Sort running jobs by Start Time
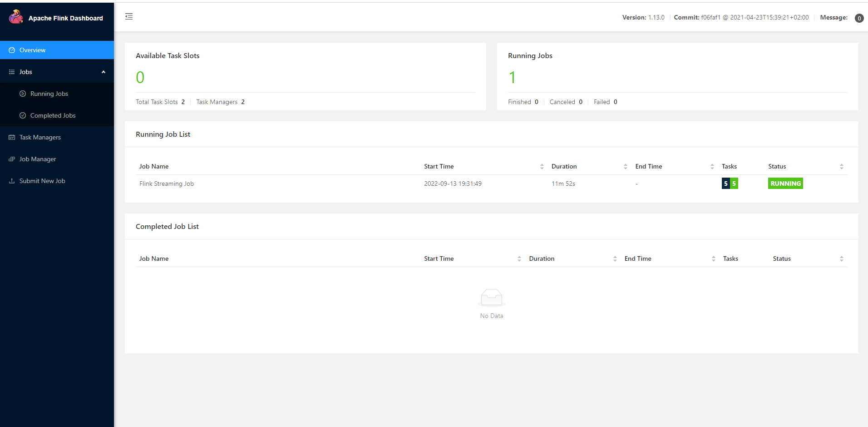The image size is (868, 427). (x=542, y=167)
